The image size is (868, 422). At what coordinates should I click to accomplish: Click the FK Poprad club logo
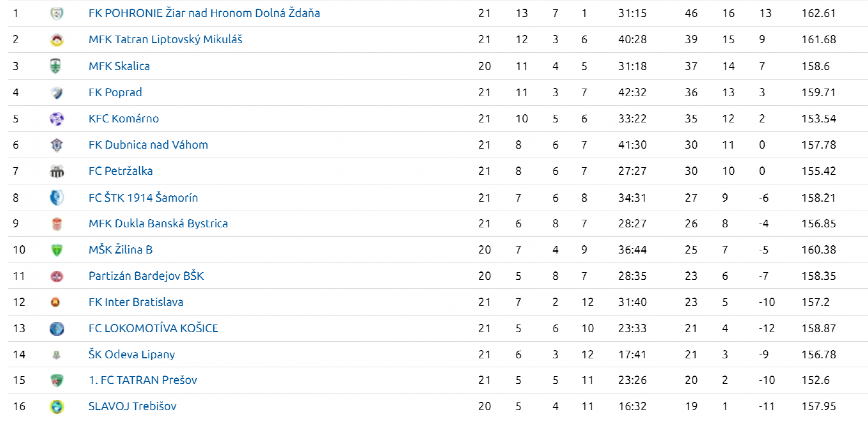click(x=57, y=93)
